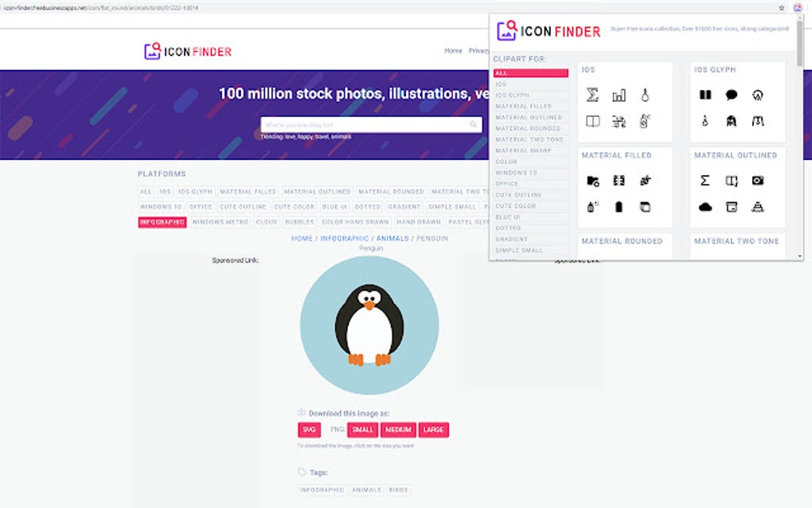812x508 pixels.
Task: Select ALL in the Clipart For list
Action: (531, 73)
